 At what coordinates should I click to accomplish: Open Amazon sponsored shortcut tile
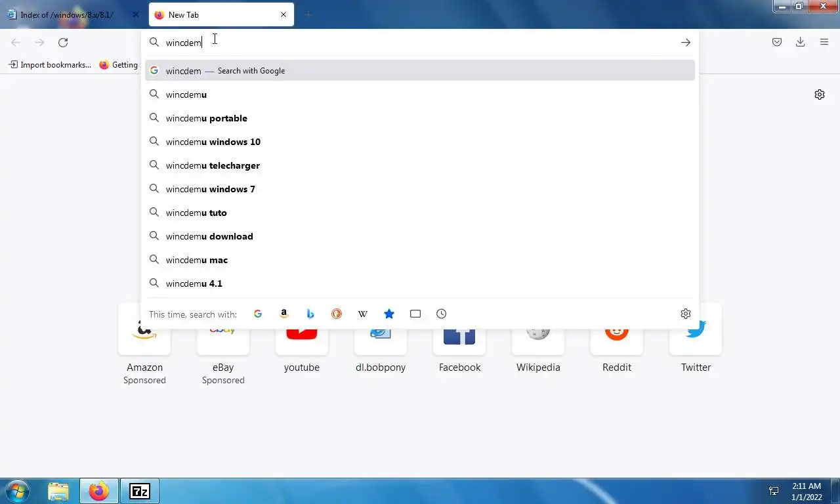(x=144, y=345)
